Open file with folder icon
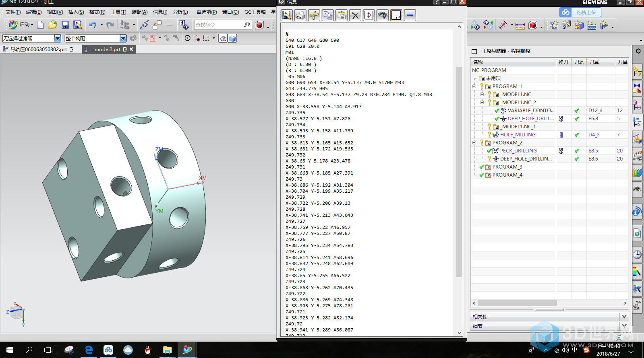The image size is (644, 358). click(52, 25)
